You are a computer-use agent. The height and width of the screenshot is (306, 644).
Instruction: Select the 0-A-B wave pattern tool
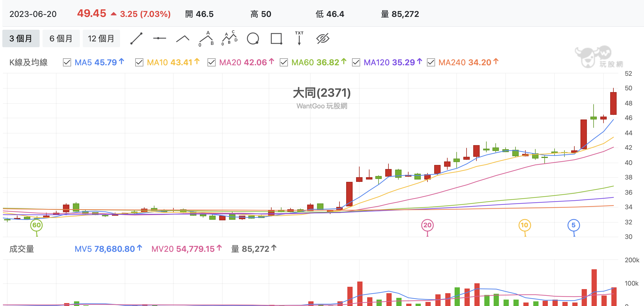[206, 38]
